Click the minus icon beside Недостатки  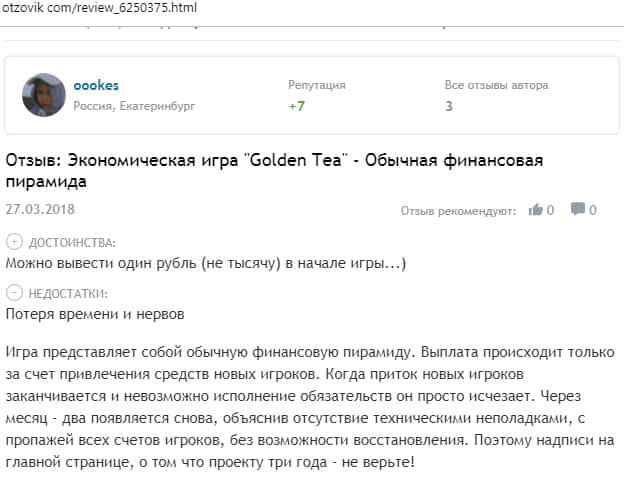[x=14, y=293]
